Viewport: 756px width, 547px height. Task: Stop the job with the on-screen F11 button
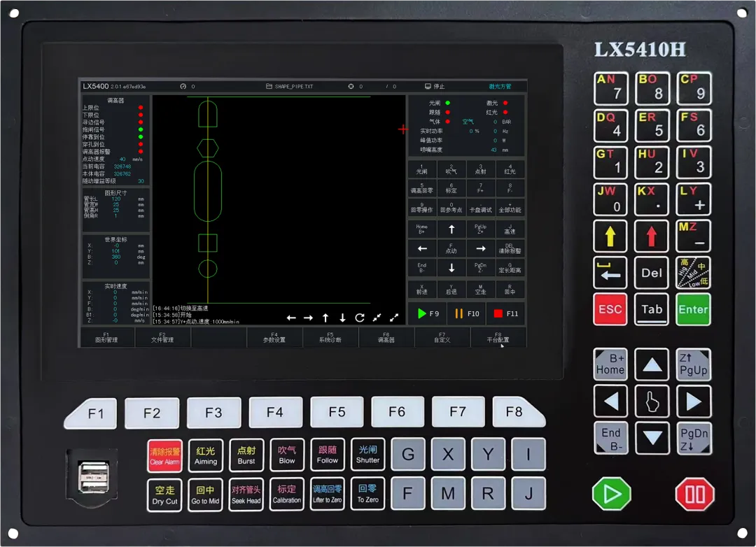pyautogui.click(x=506, y=314)
